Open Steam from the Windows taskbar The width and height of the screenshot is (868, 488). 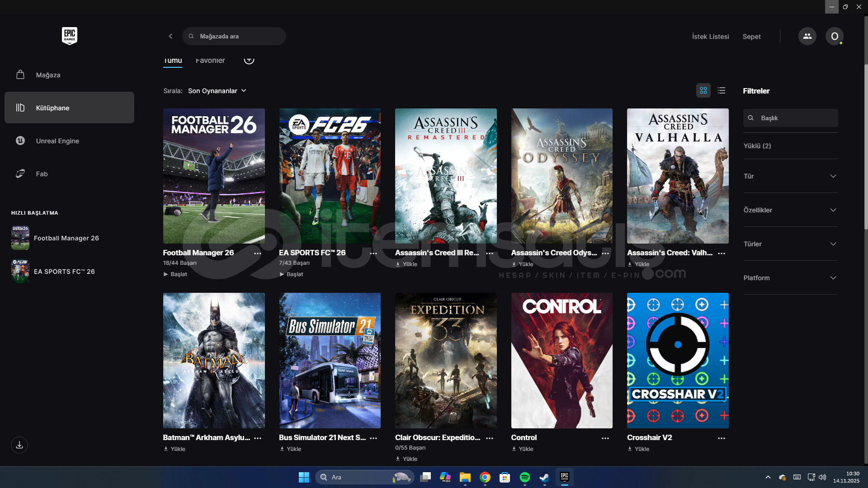tap(544, 477)
